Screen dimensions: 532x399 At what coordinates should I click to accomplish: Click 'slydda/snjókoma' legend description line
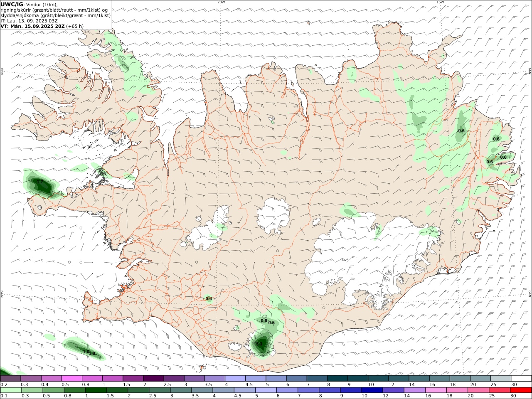point(56,15)
